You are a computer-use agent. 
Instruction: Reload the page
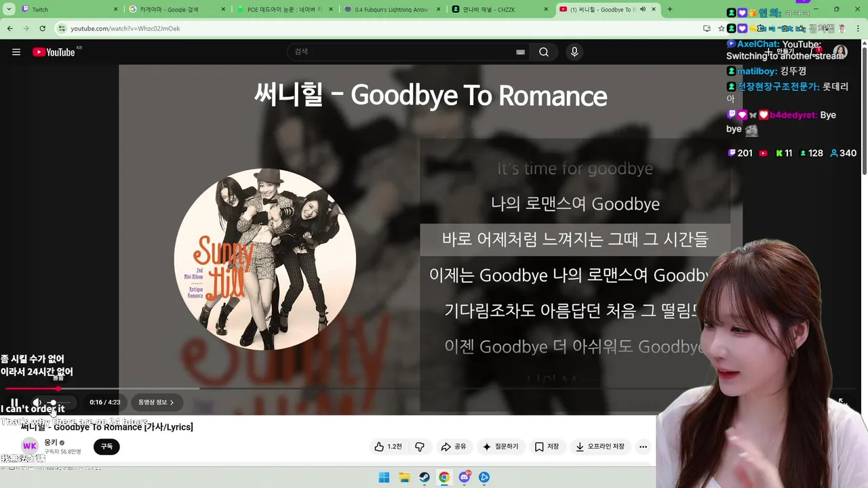click(42, 28)
